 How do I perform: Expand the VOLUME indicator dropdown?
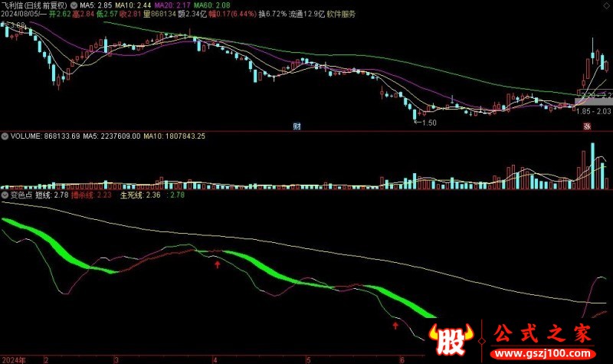pyautogui.click(x=5, y=136)
